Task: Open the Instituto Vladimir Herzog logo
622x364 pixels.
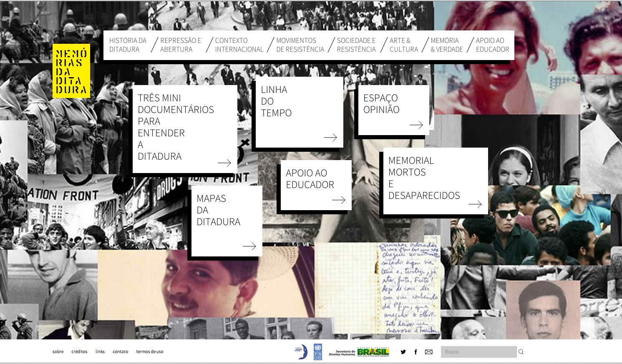Action: (301, 352)
